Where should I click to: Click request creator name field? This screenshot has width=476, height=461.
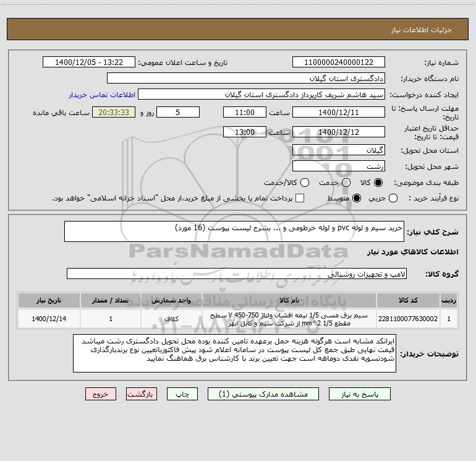tap(261, 95)
